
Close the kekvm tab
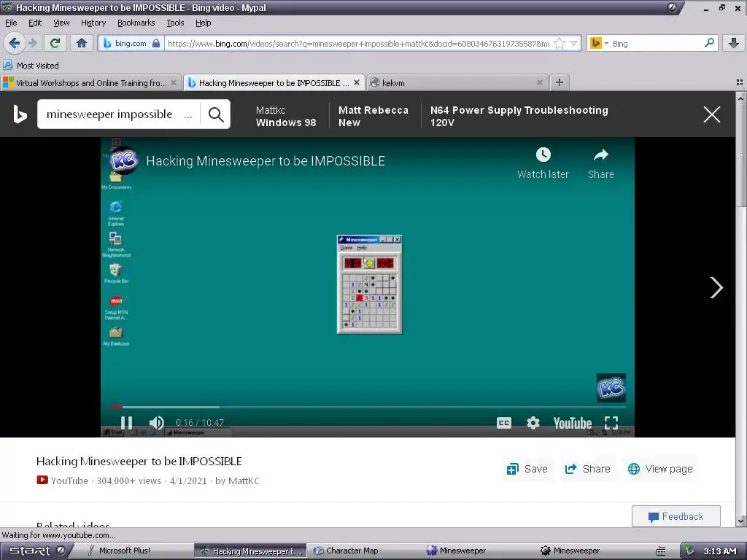tap(539, 82)
